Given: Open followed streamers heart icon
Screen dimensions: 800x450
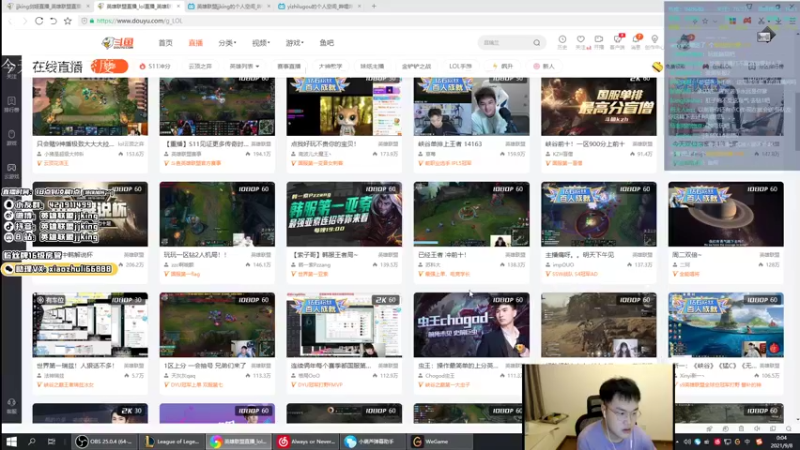Looking at the screenshot, I should point(581,42).
